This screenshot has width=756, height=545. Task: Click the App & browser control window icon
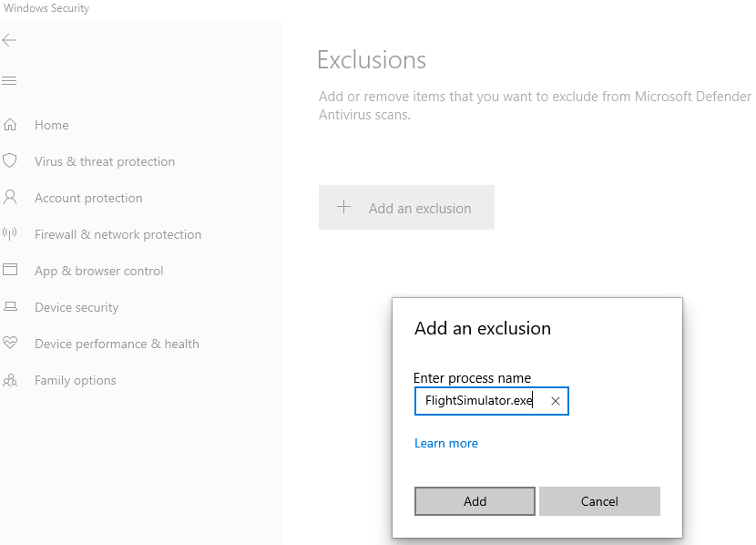pos(11,271)
